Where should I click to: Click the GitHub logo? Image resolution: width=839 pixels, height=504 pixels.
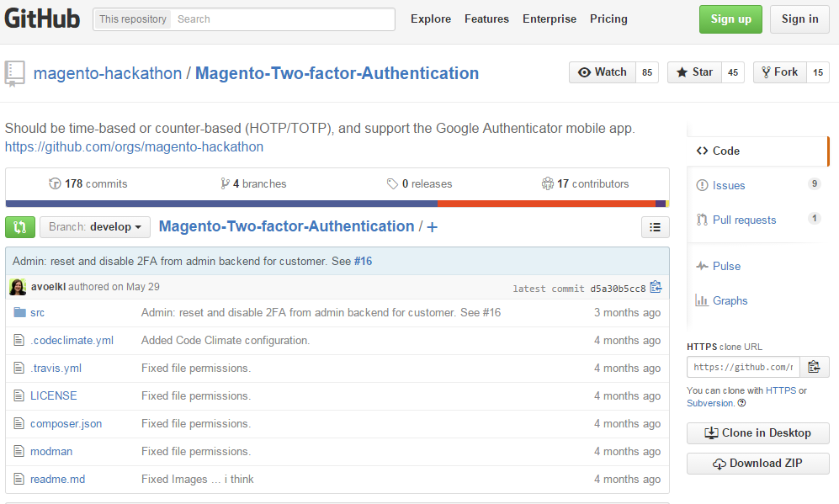coord(42,19)
